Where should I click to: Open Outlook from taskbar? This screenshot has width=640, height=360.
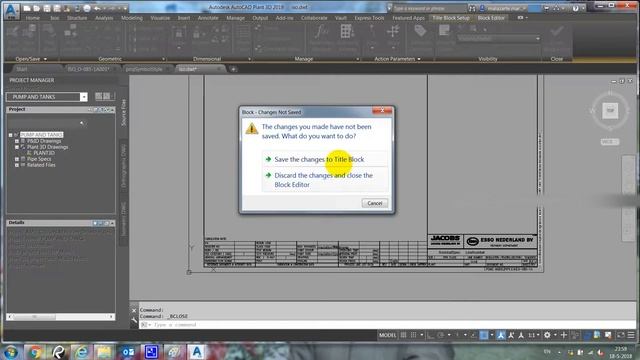128,352
